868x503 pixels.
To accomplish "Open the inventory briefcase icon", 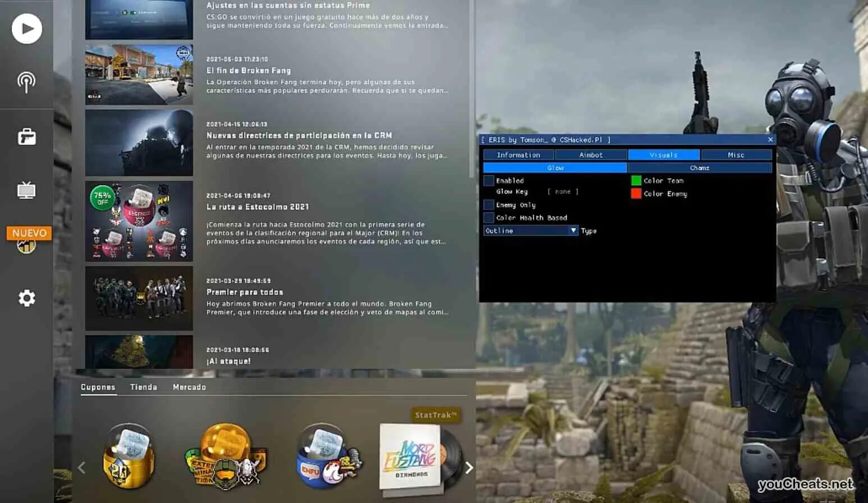I will 26,136.
